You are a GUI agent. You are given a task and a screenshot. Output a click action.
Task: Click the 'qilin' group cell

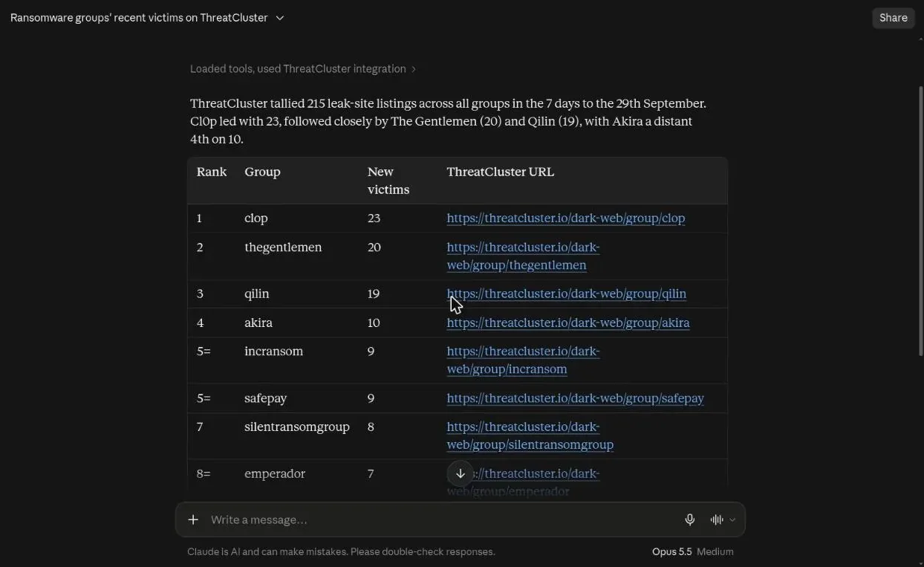(x=257, y=294)
